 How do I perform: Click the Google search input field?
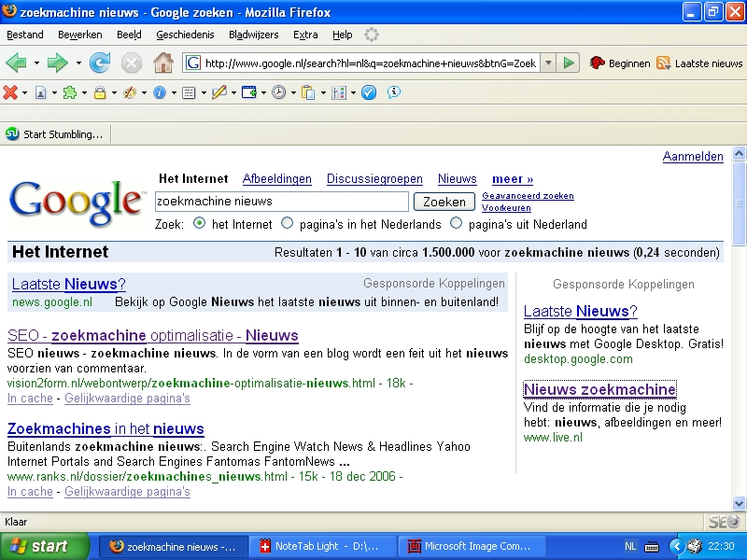click(282, 202)
